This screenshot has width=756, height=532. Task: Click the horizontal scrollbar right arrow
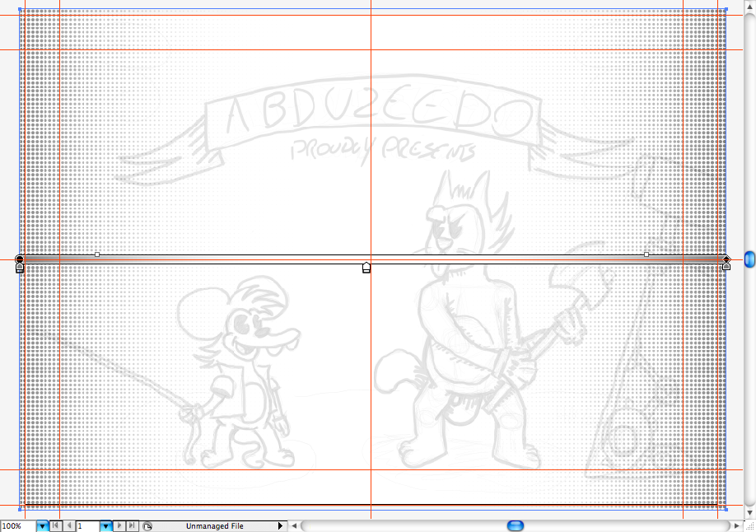pyautogui.click(x=736, y=525)
